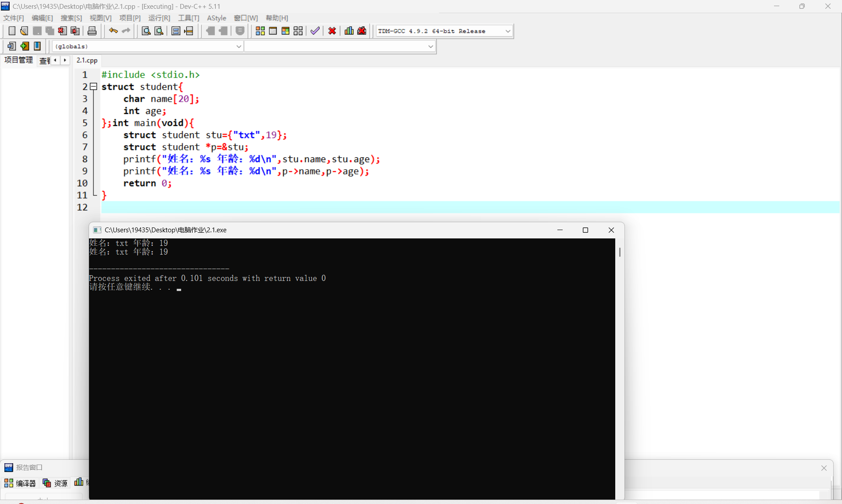Open the empty function list dropdown
The width and height of the screenshot is (842, 504).
430,46
